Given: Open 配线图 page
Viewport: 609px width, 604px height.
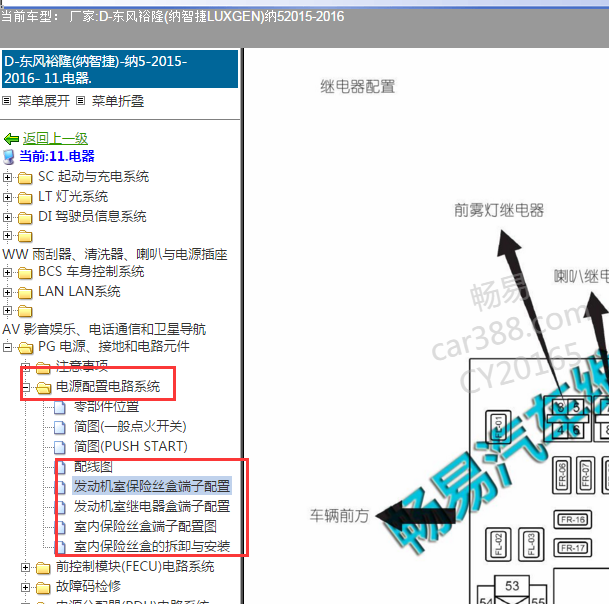Looking at the screenshot, I should tap(93, 466).
